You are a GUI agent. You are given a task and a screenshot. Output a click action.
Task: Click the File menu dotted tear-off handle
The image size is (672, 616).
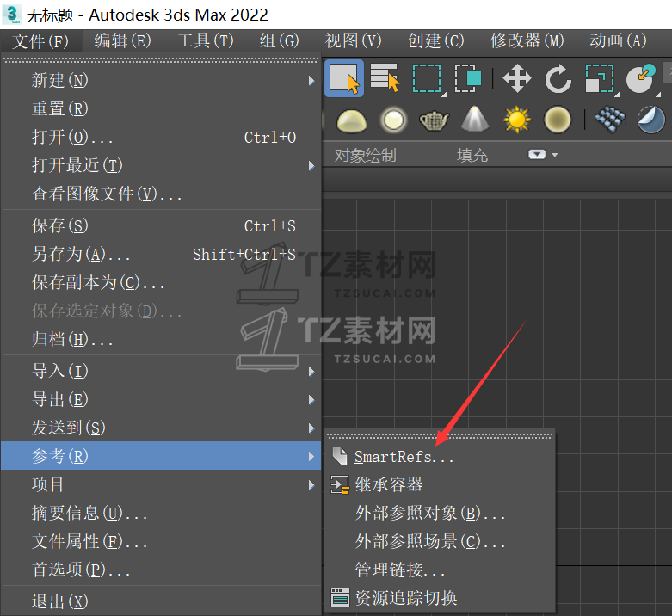click(x=161, y=61)
